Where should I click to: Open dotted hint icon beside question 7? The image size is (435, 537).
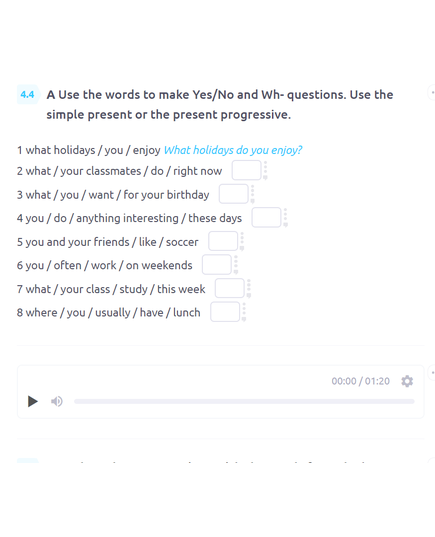coord(249,288)
